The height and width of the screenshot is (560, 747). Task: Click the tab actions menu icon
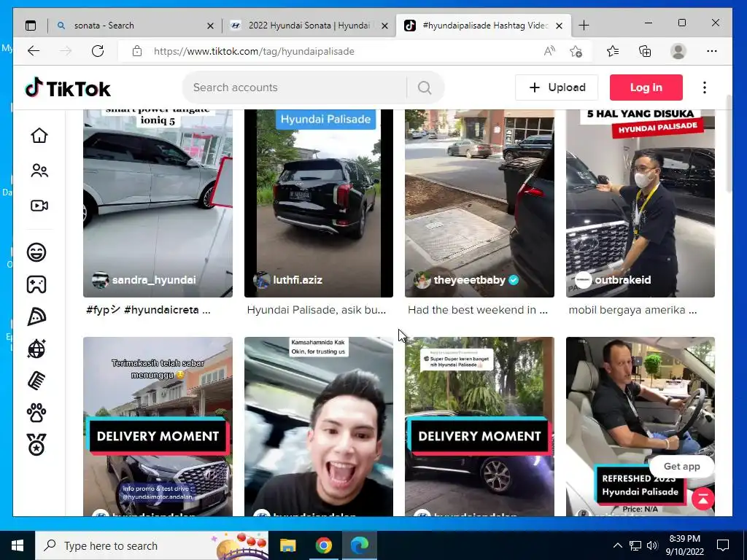(31, 26)
